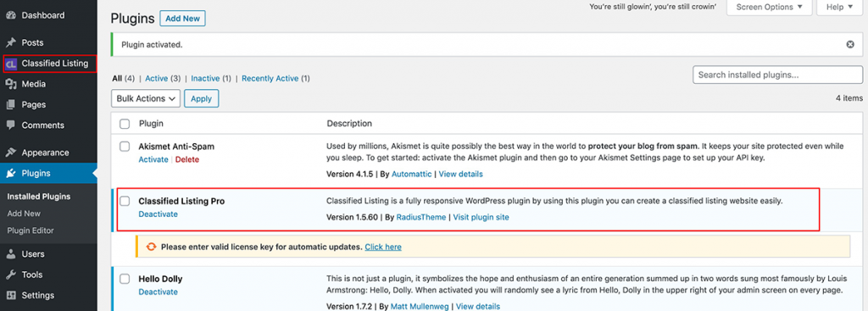Click the Tools wrench icon
This screenshot has height=311, width=868.
pos(10,275)
